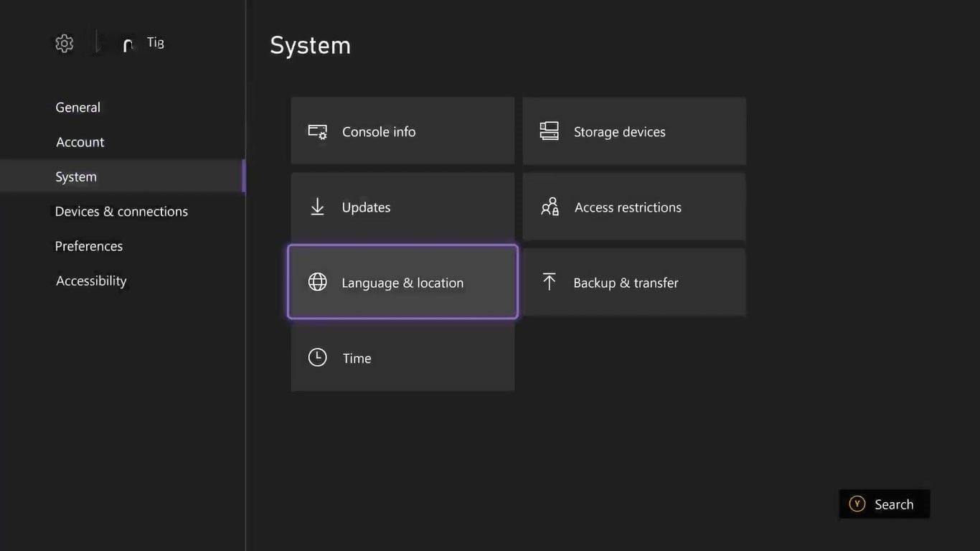This screenshot has height=551, width=980.
Task: Click the System page heading
Action: (310, 45)
